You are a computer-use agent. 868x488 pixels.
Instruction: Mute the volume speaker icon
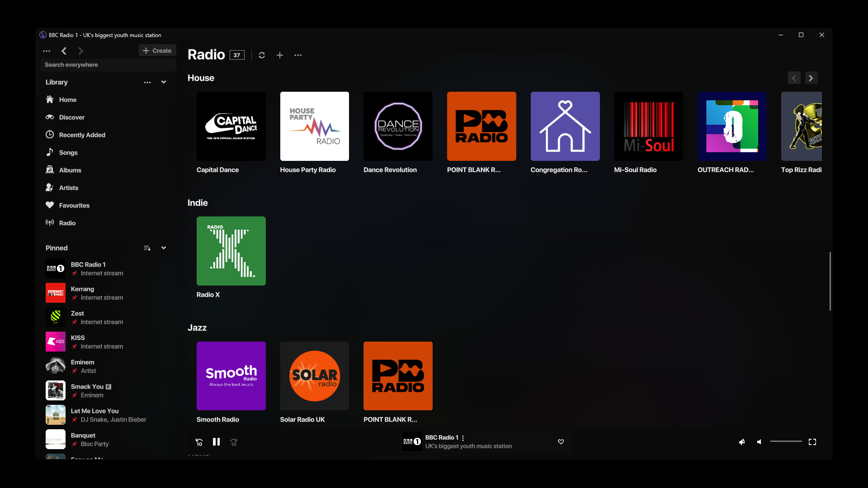click(759, 442)
